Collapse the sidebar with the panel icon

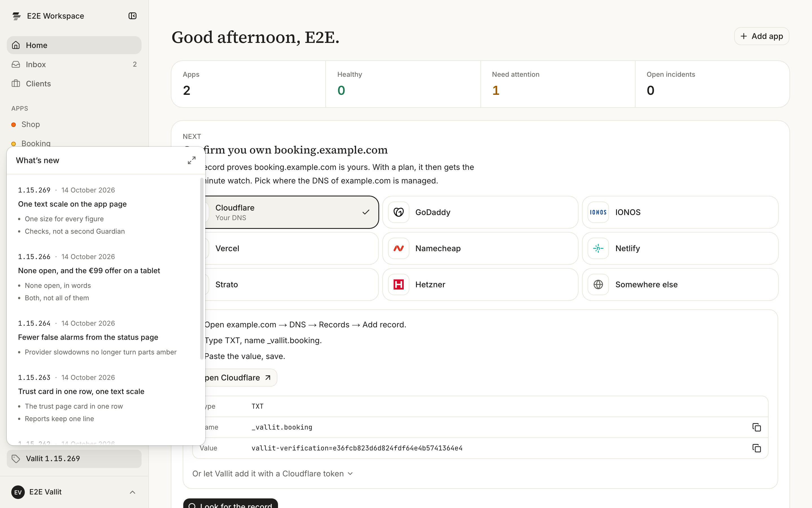pos(133,16)
